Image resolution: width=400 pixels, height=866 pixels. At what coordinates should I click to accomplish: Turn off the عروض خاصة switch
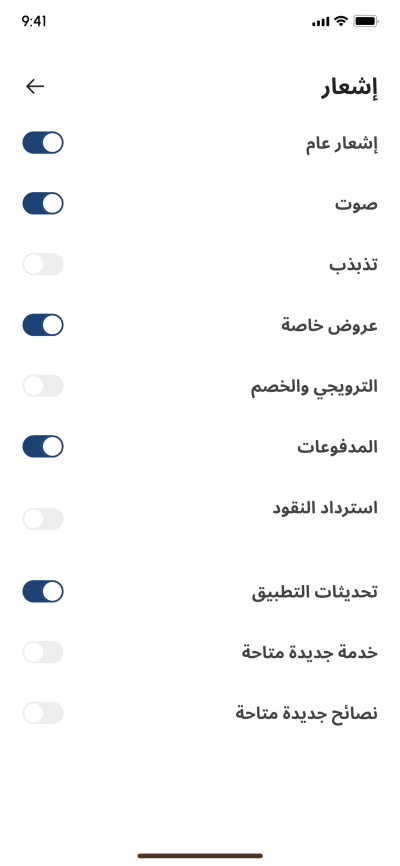click(43, 325)
